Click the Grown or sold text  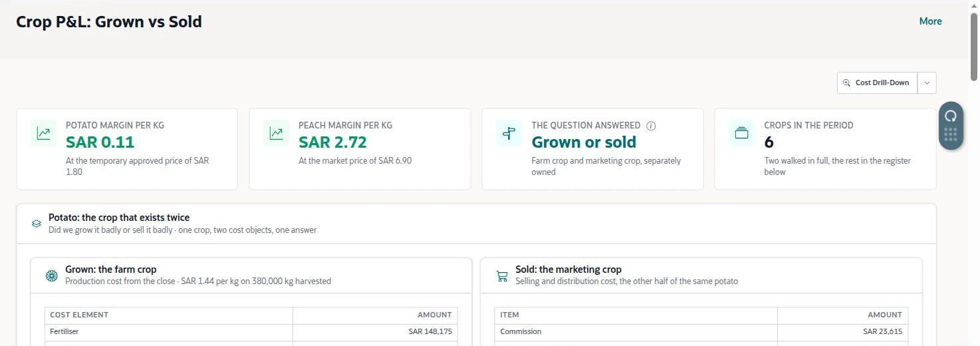point(584,142)
